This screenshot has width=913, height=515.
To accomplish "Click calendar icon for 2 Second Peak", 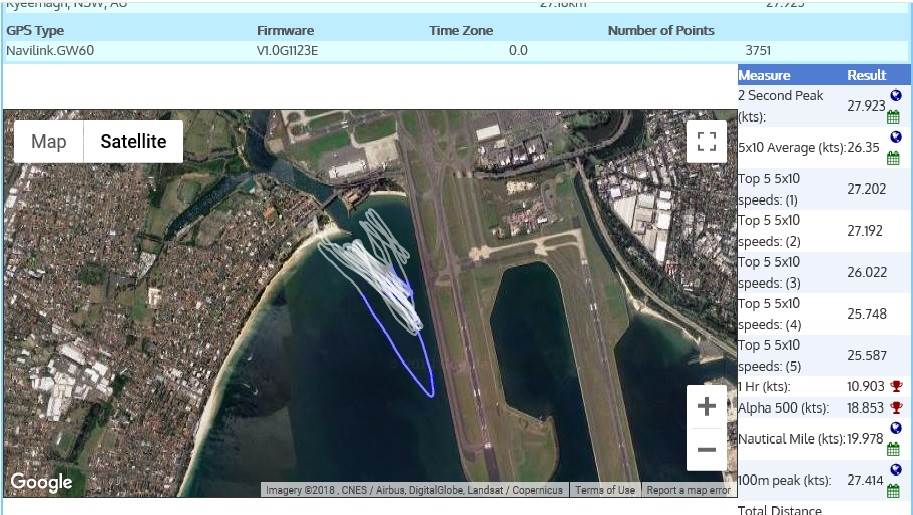I will [894, 116].
